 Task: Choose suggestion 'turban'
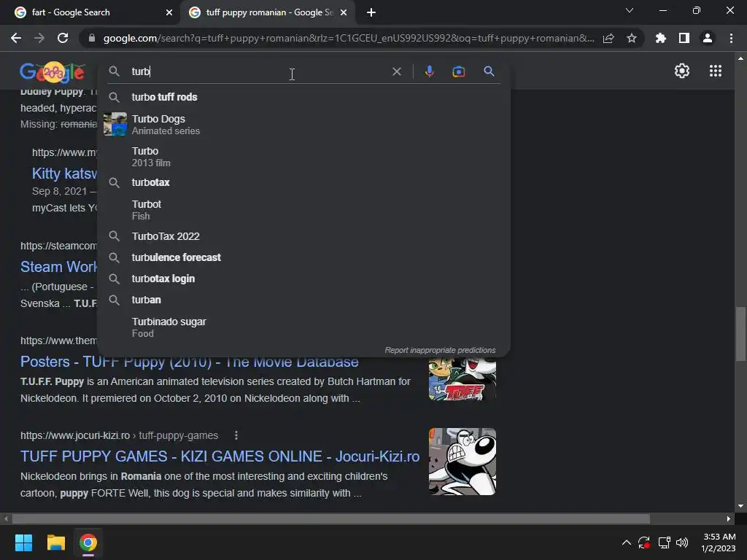point(303,300)
